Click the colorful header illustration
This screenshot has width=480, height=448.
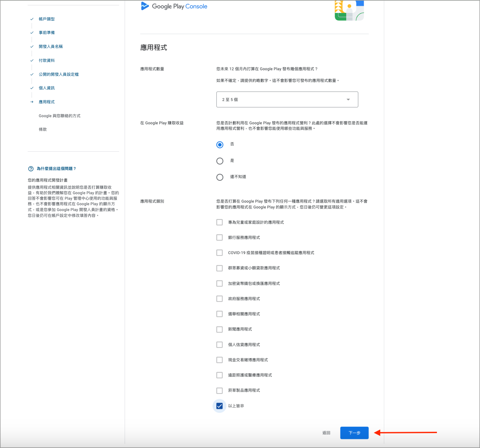click(349, 10)
